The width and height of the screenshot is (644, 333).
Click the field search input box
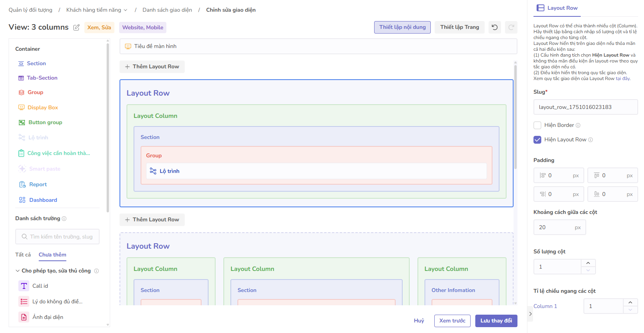tap(57, 237)
